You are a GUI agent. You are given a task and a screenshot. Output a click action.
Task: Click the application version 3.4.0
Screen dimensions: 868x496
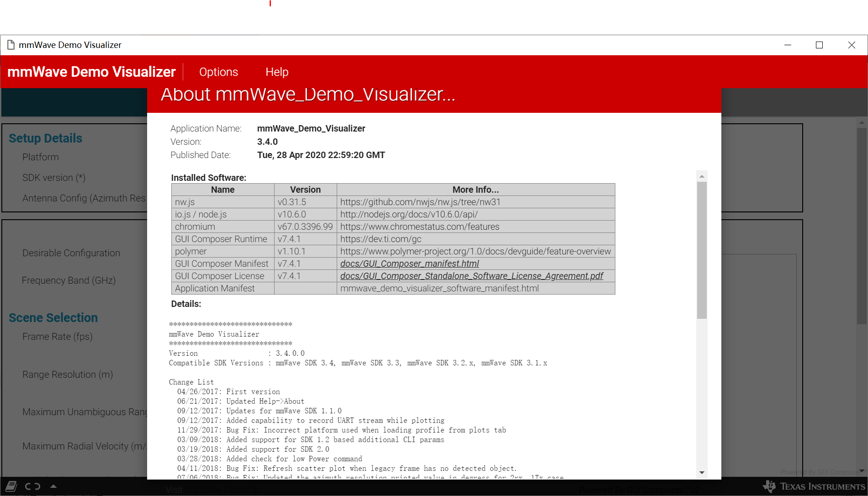(x=267, y=142)
